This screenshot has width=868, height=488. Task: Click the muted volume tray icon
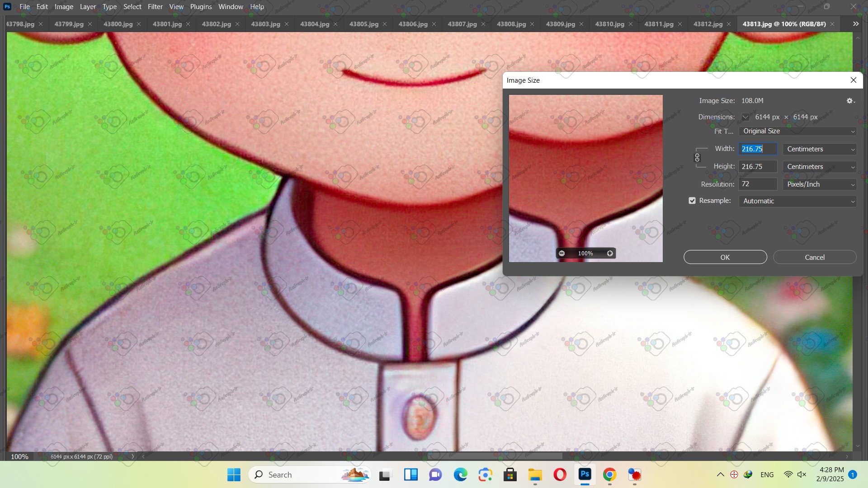point(802,474)
